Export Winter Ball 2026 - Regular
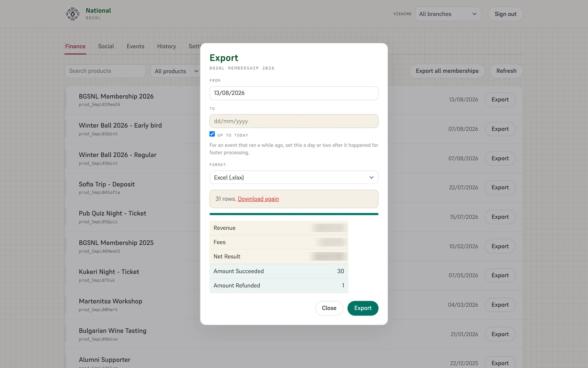588x368 pixels. 500,159
